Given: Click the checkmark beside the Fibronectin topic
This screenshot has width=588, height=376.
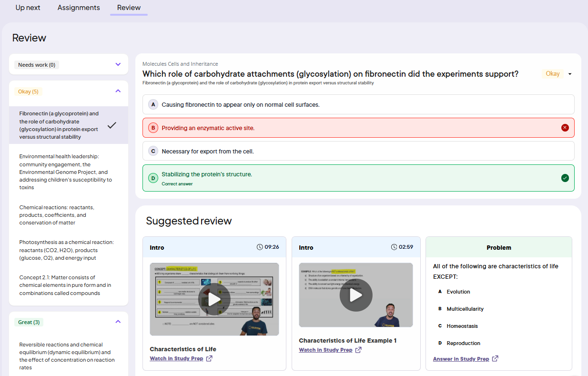Looking at the screenshot, I should point(112,125).
